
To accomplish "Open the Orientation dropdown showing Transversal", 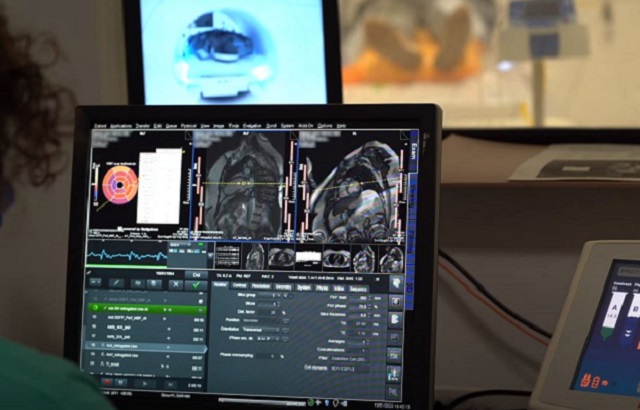I will click(x=261, y=329).
